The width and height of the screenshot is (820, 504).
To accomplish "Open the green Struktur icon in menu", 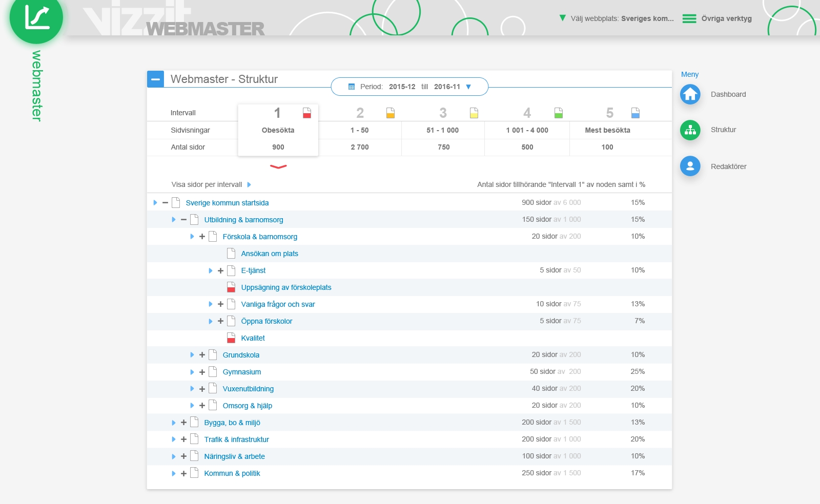I will point(690,130).
